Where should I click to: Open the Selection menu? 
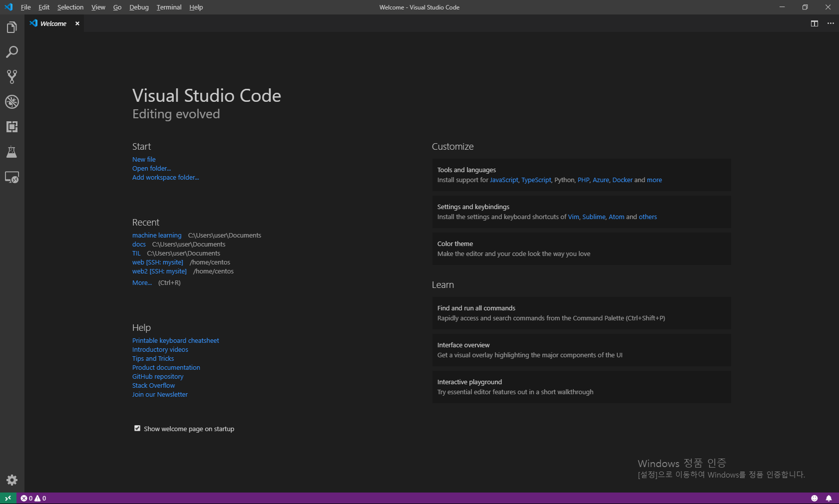70,7
